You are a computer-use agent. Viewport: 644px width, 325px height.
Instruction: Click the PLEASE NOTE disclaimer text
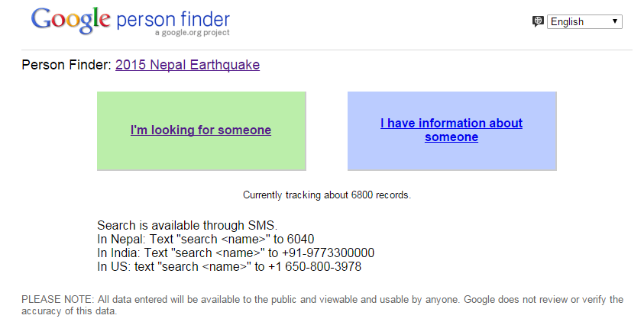point(322,305)
